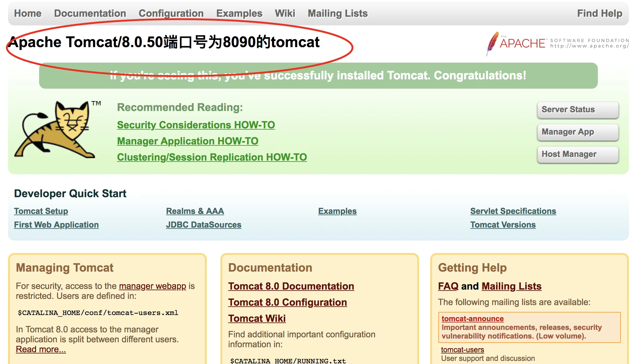Open Tomcat 8.0 Configuration link
Screen dimensions: 637x364
pos(287,302)
